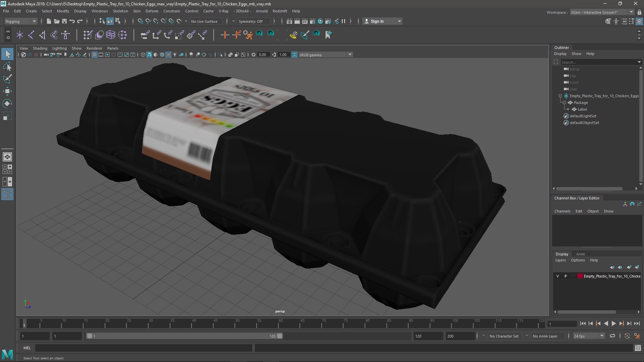Open the Deform menu
644x362 pixels.
[152, 11]
